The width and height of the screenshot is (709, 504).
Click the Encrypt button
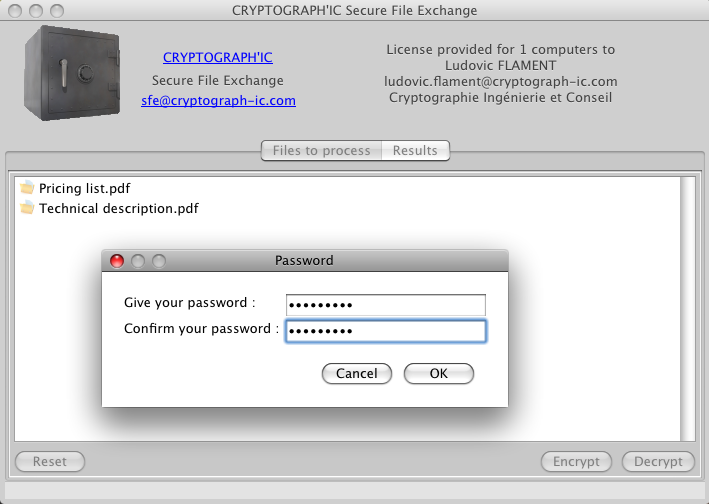click(x=576, y=462)
